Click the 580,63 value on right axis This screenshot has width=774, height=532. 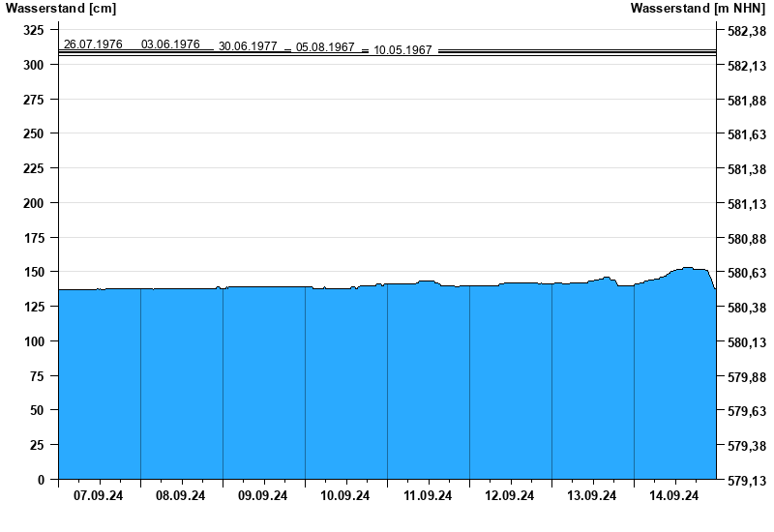pyautogui.click(x=746, y=273)
